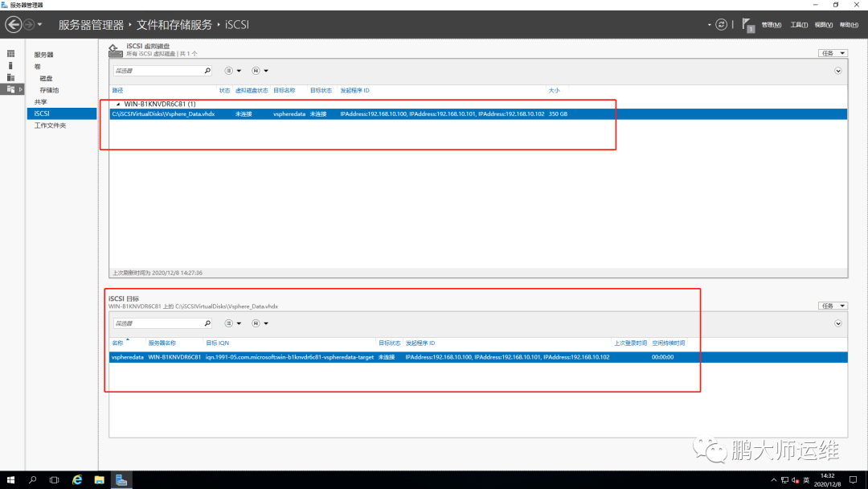Open 磁盘 in the side navigation
Image resolution: width=868 pixels, height=489 pixels.
pos(46,79)
